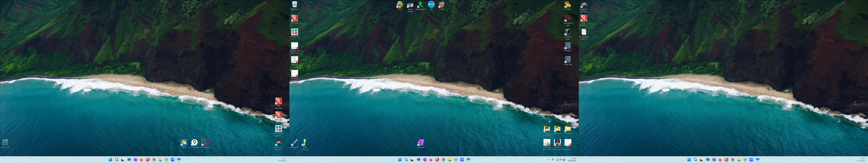868x163 pixels.
Task: Open PDF Annotator from the center monitor taskbar
Action: 437,160
